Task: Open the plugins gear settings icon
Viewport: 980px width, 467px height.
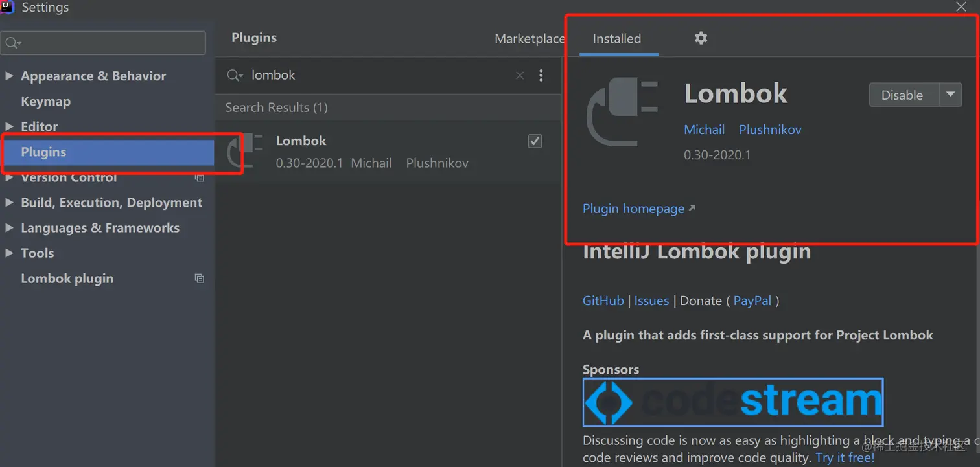Action: pyautogui.click(x=701, y=38)
